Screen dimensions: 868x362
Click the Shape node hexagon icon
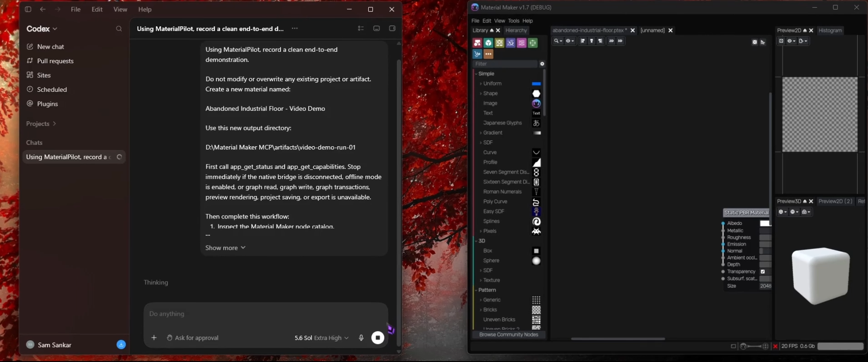537,94
